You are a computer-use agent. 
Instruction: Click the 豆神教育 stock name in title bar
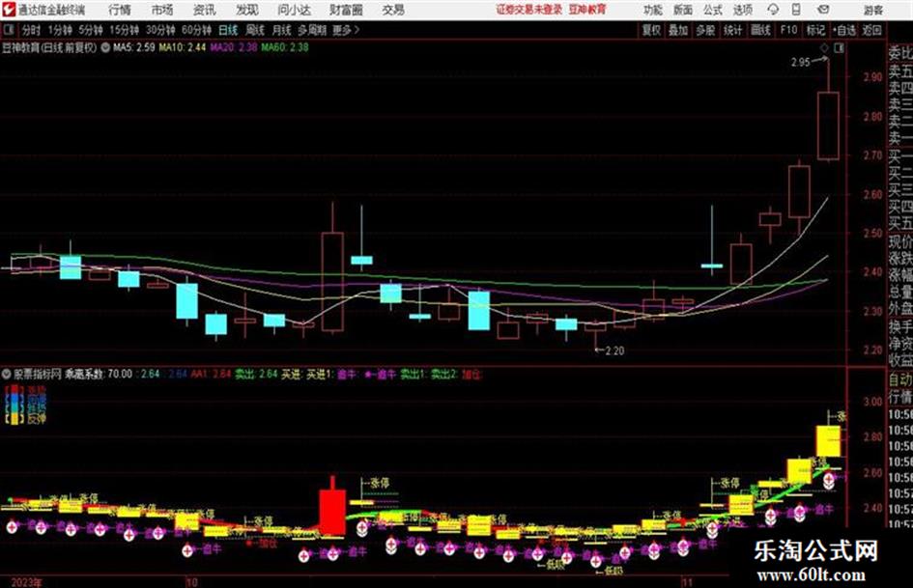point(587,10)
